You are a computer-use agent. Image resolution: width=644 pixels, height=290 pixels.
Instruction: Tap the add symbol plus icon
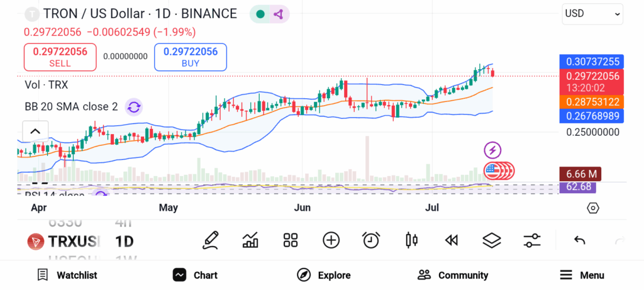(331, 240)
